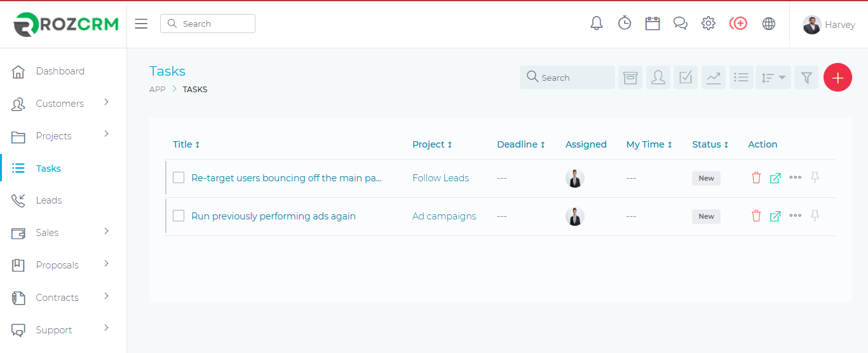
Task: Click the red quick-add plus circle icon
Action: (738, 24)
